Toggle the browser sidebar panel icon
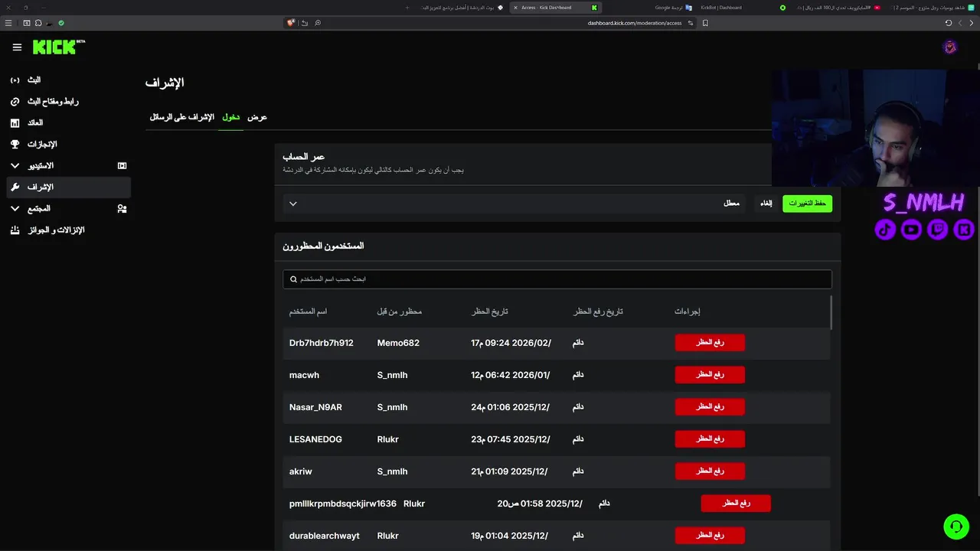980x551 pixels. click(27, 23)
